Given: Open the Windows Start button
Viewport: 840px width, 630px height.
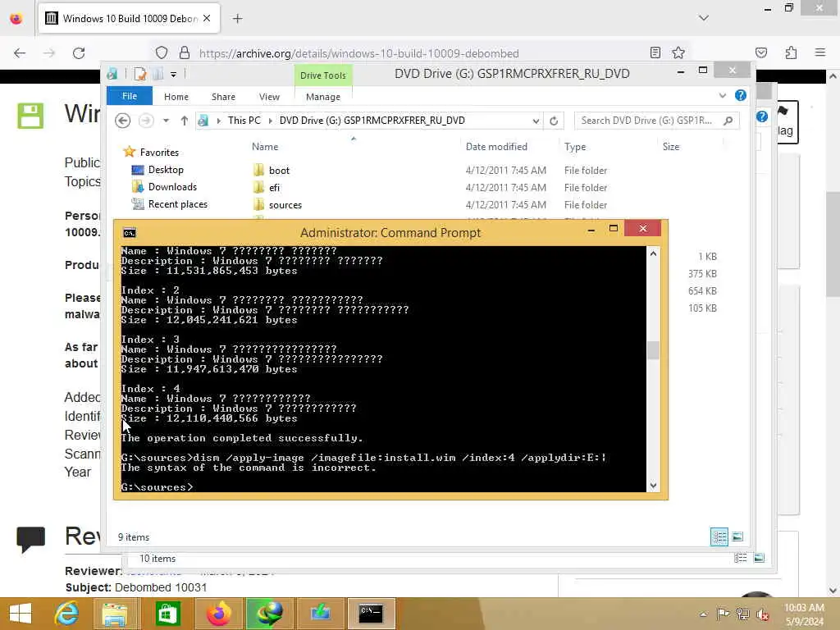Looking at the screenshot, I should coord(21,614).
